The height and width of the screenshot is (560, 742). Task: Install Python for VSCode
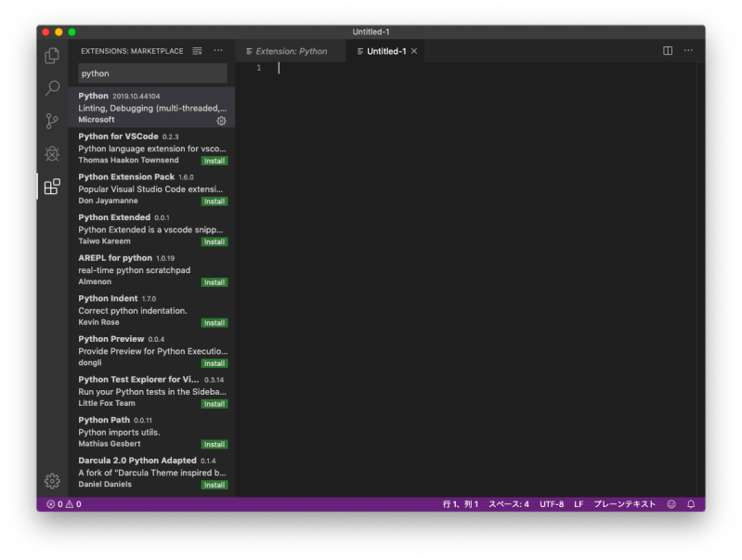coord(215,161)
